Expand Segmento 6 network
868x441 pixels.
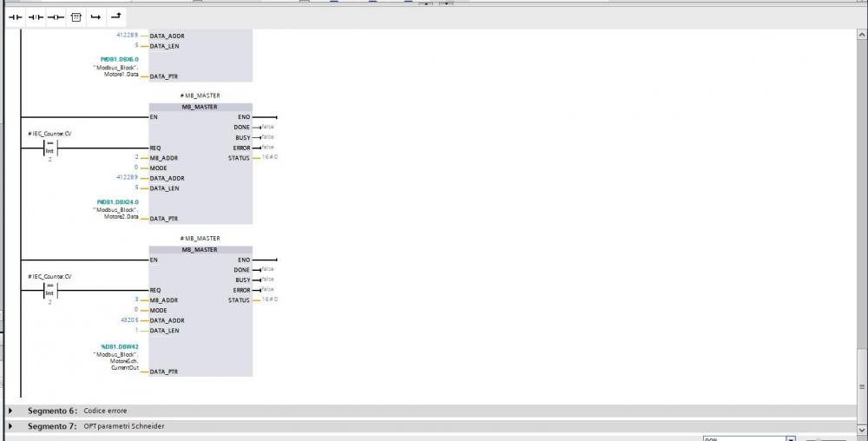(10, 411)
